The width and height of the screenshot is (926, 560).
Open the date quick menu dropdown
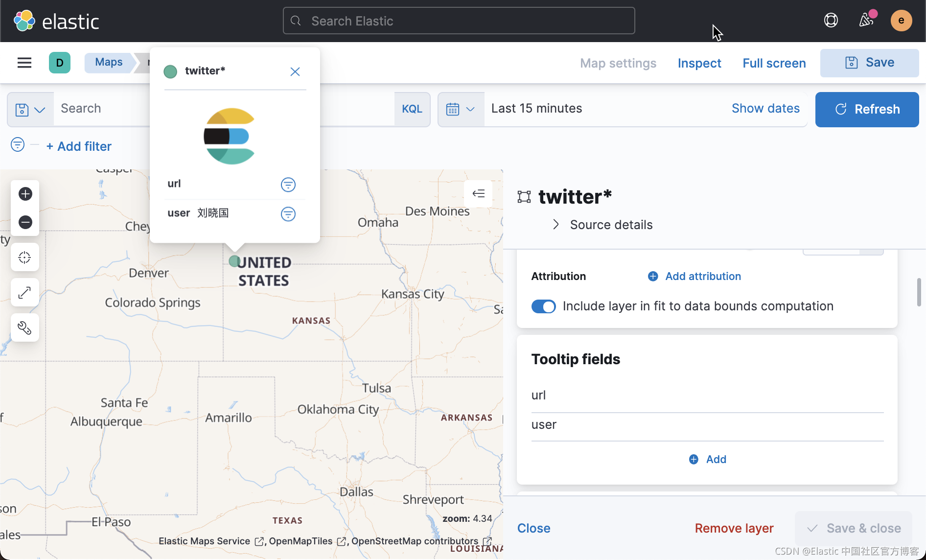461,109
